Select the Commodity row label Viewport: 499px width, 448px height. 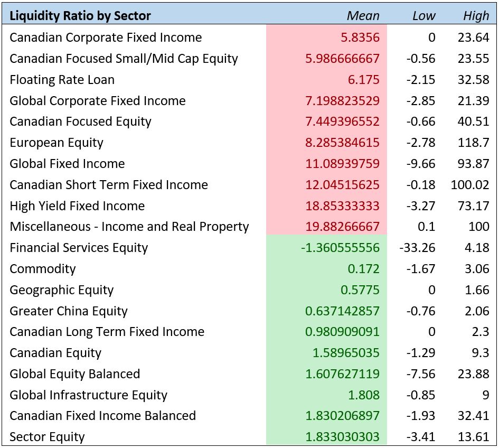click(43, 269)
